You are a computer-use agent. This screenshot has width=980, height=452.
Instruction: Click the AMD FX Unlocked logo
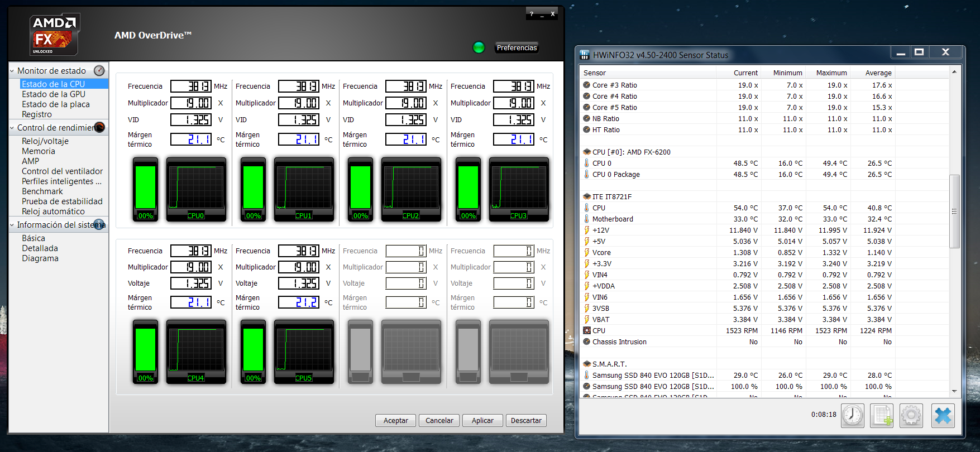pyautogui.click(x=55, y=35)
